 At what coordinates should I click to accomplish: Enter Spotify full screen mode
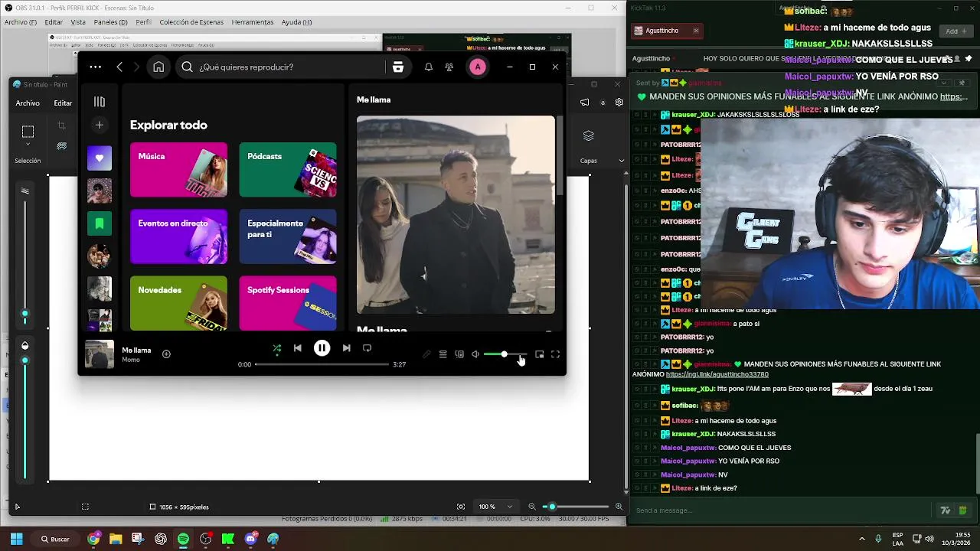[x=556, y=354]
